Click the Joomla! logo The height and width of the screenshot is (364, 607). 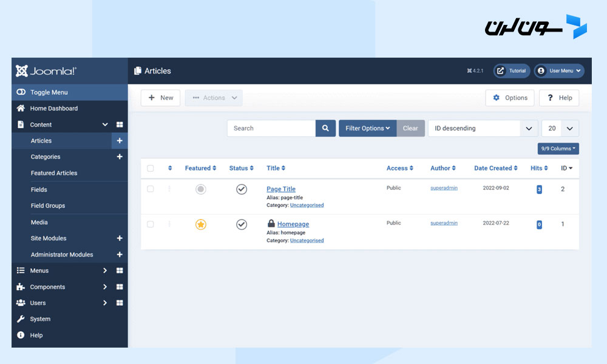46,71
